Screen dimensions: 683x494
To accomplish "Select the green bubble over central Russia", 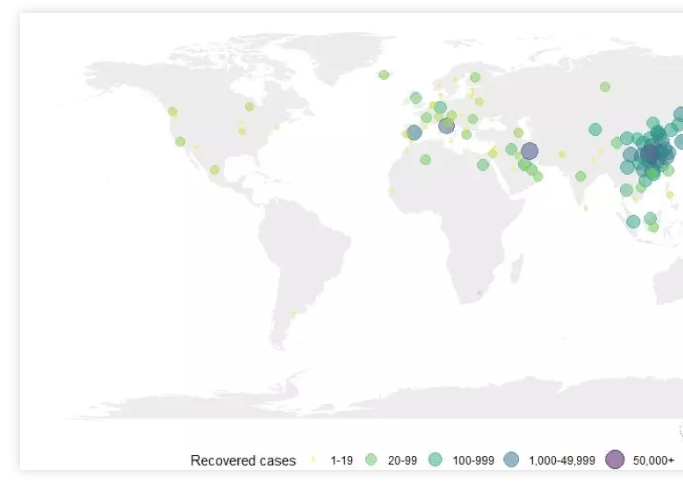I will click(x=605, y=87).
